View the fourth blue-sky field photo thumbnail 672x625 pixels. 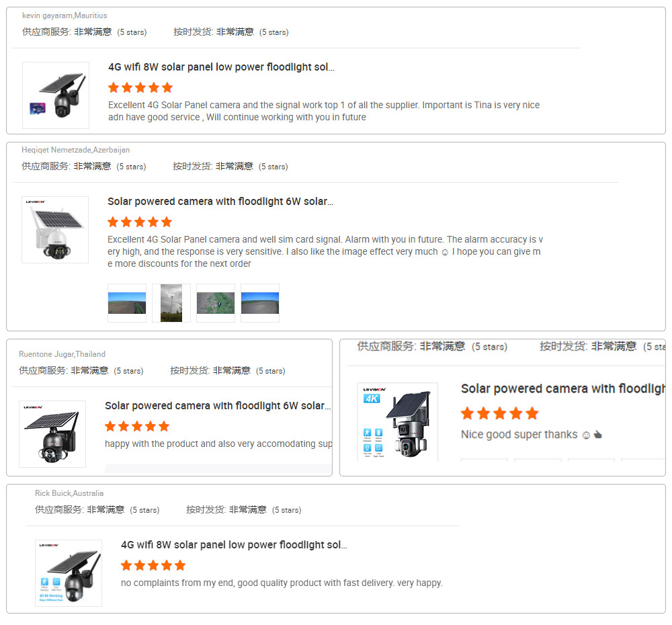[259, 303]
